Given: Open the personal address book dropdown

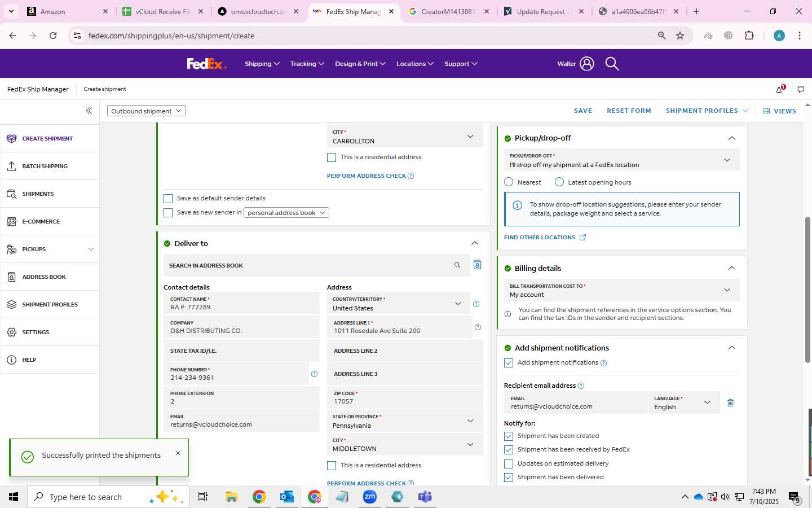Looking at the screenshot, I should coord(286,213).
